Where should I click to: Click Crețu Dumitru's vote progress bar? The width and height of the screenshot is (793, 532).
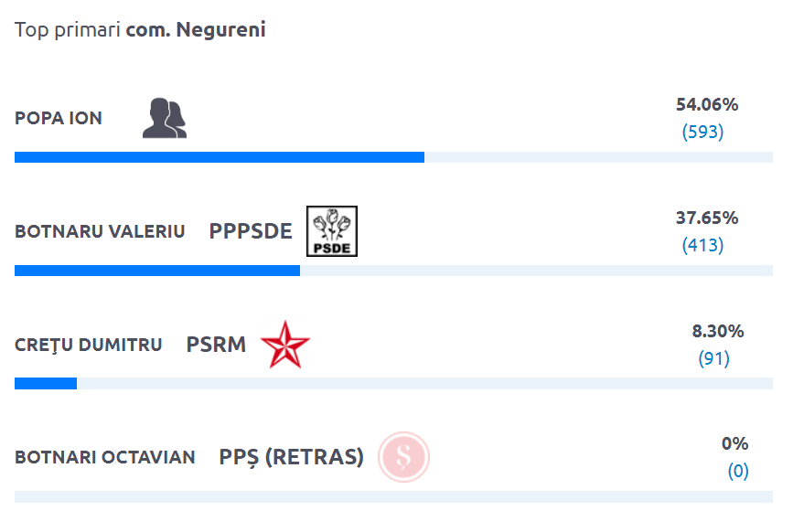(x=393, y=384)
